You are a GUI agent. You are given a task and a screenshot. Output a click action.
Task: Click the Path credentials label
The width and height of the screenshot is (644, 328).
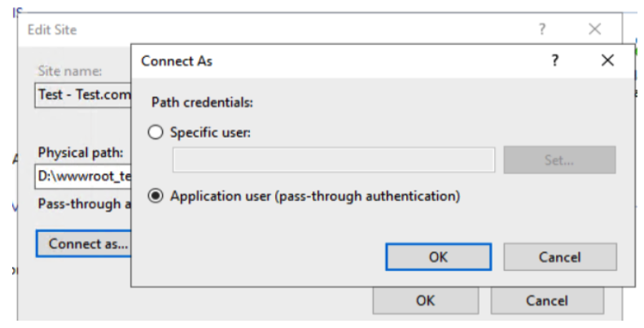(x=203, y=103)
